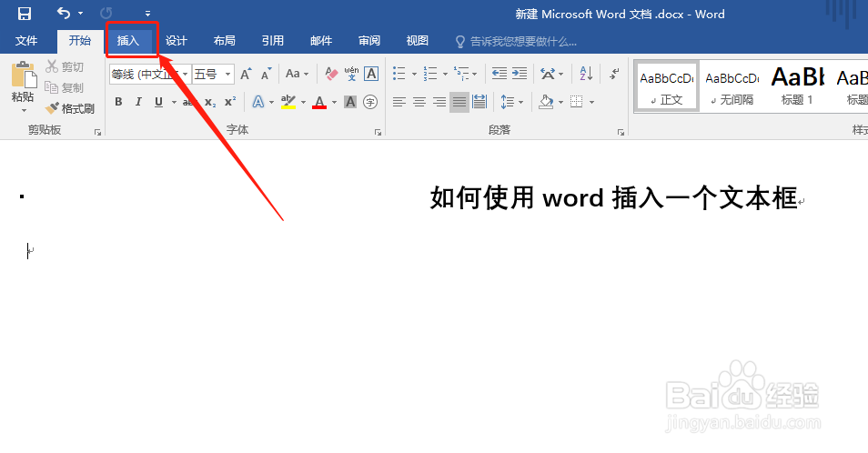Open line spacing options

click(507, 102)
